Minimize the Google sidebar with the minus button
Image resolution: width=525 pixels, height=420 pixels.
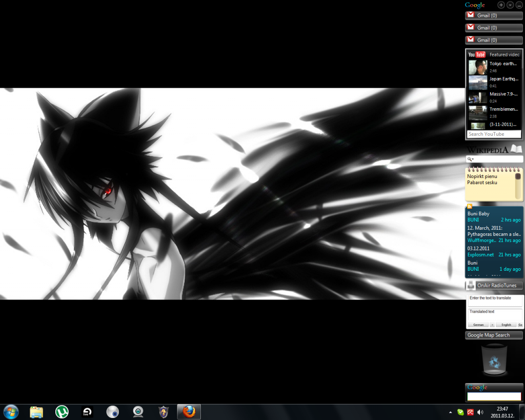[x=519, y=5]
